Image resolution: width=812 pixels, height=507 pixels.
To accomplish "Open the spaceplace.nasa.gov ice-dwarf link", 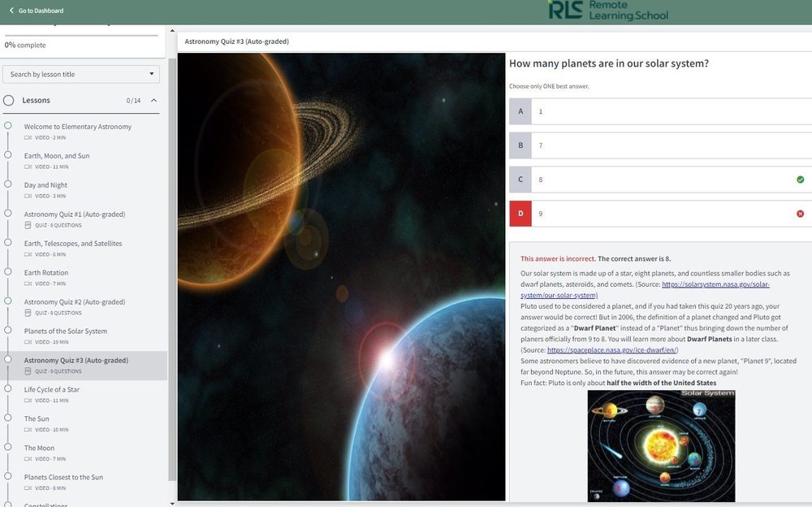I will [612, 350].
